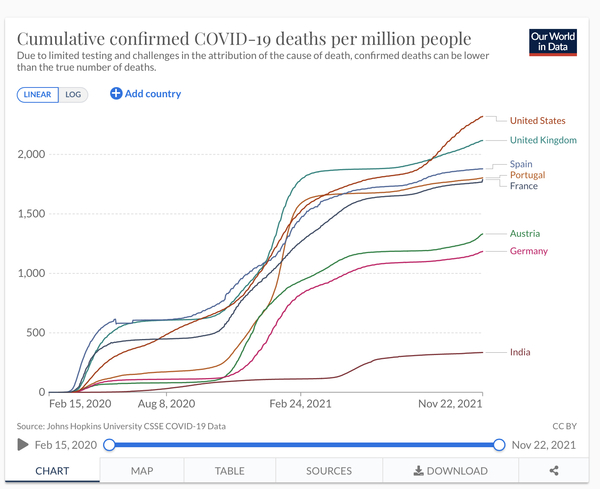
Task: Click the right timeline slider handle
Action: (x=499, y=445)
